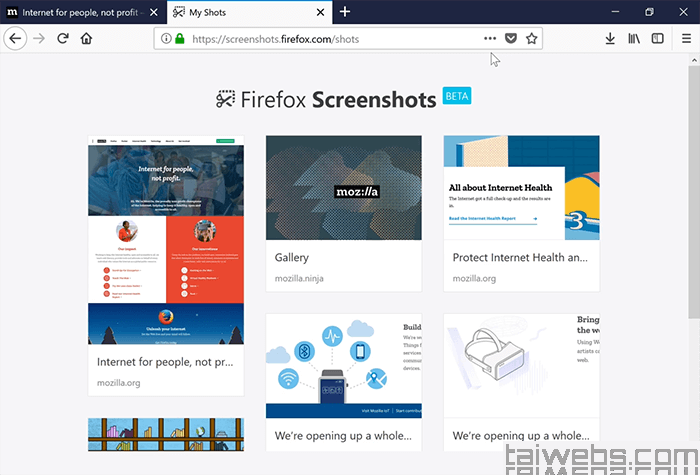Bookmark this page with the star

pyautogui.click(x=532, y=39)
